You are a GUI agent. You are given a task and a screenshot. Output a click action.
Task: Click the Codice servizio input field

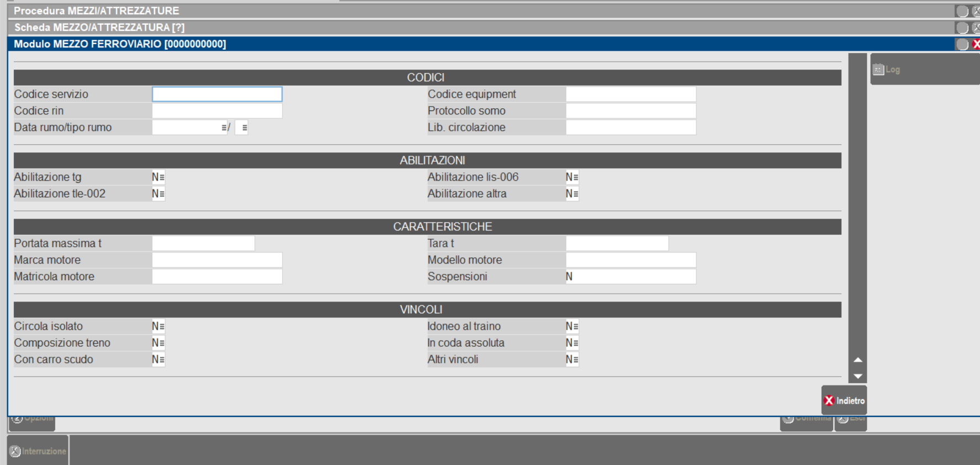(x=217, y=94)
